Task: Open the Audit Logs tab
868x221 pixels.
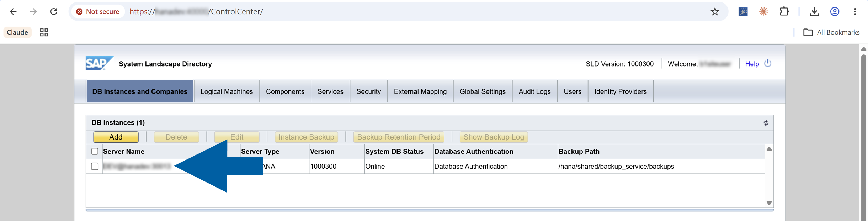Action: (x=534, y=91)
